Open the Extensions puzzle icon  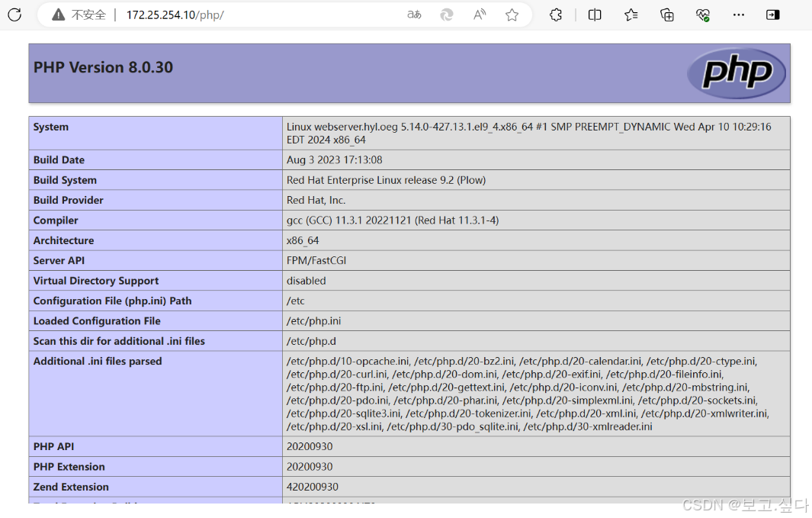point(556,15)
